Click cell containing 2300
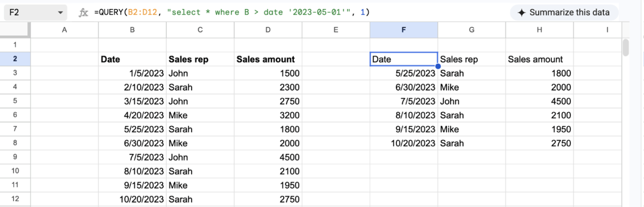644x207 pixels. pos(268,87)
